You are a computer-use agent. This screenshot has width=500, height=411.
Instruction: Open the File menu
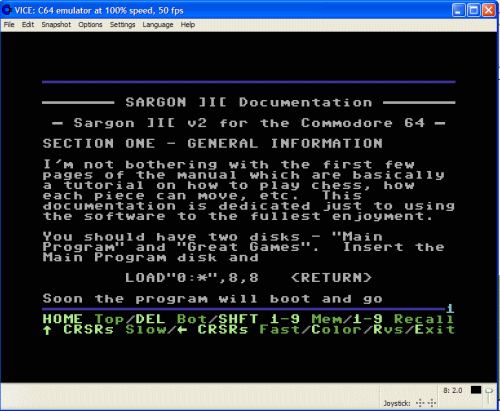click(9, 25)
